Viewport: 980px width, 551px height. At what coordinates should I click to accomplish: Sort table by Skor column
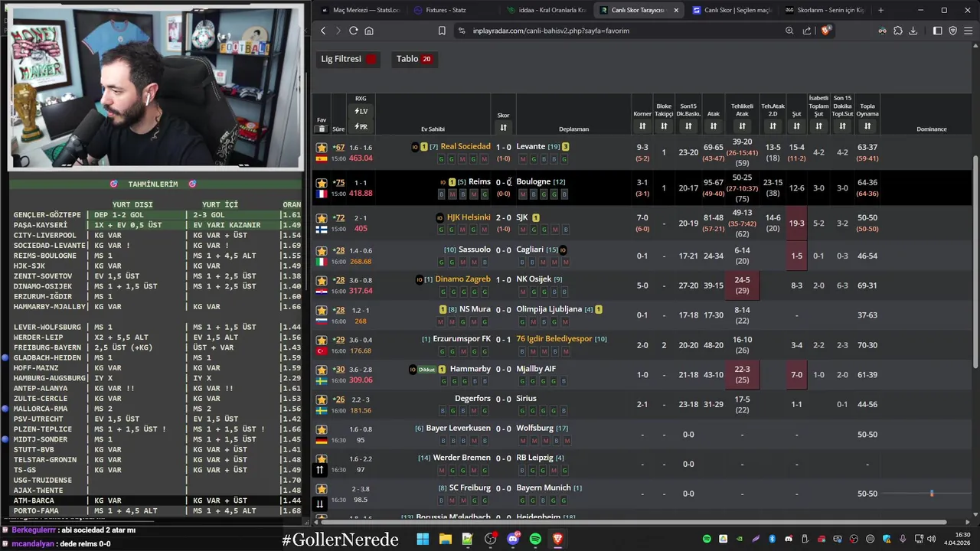click(x=503, y=127)
